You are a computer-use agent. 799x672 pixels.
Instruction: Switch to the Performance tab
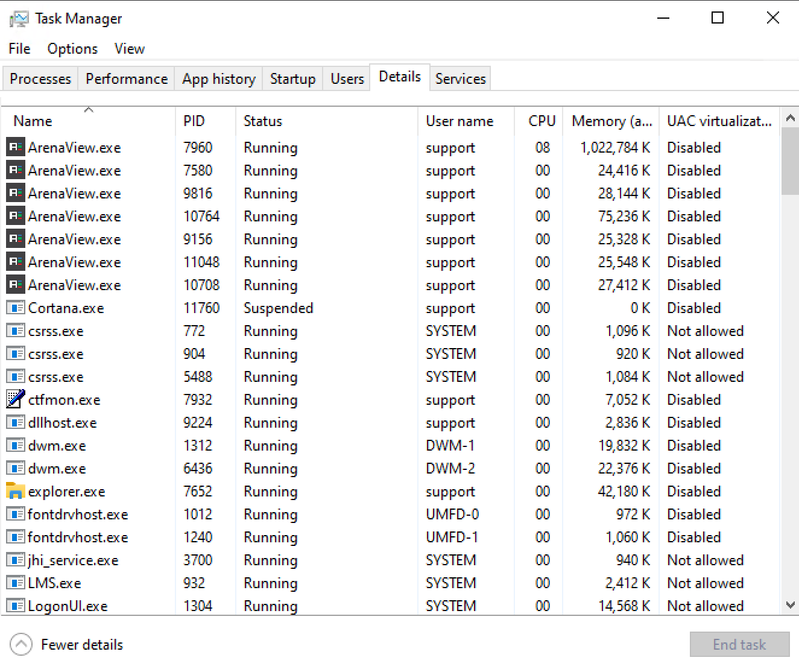coord(127,79)
